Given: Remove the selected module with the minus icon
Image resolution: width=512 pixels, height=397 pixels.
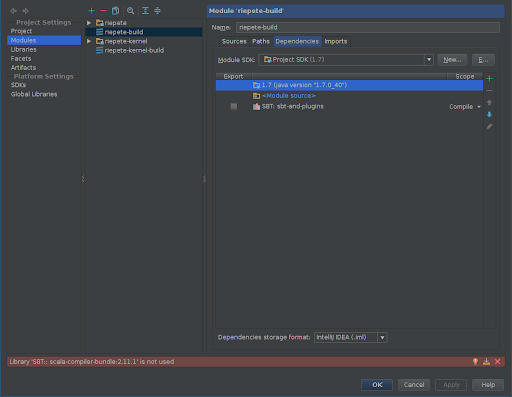Looking at the screenshot, I should pyautogui.click(x=103, y=11).
